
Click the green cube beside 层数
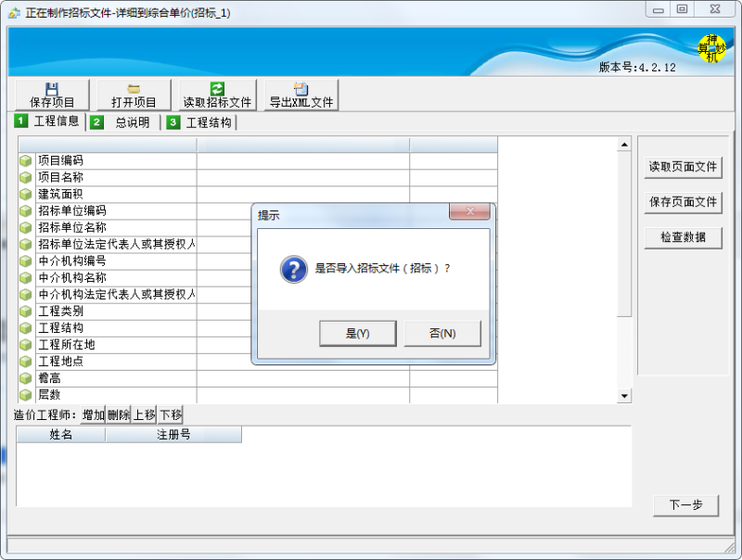(x=25, y=395)
